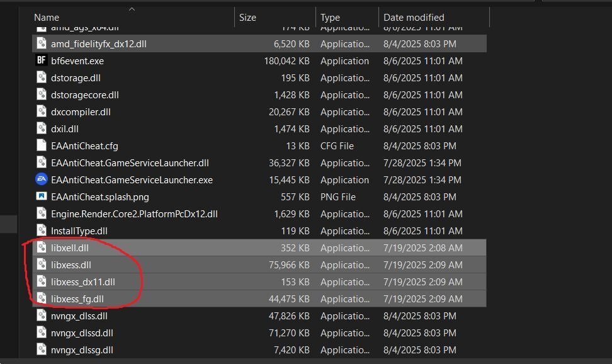
Task: Click the bf6event.exe BF application icon
Action: (42, 60)
